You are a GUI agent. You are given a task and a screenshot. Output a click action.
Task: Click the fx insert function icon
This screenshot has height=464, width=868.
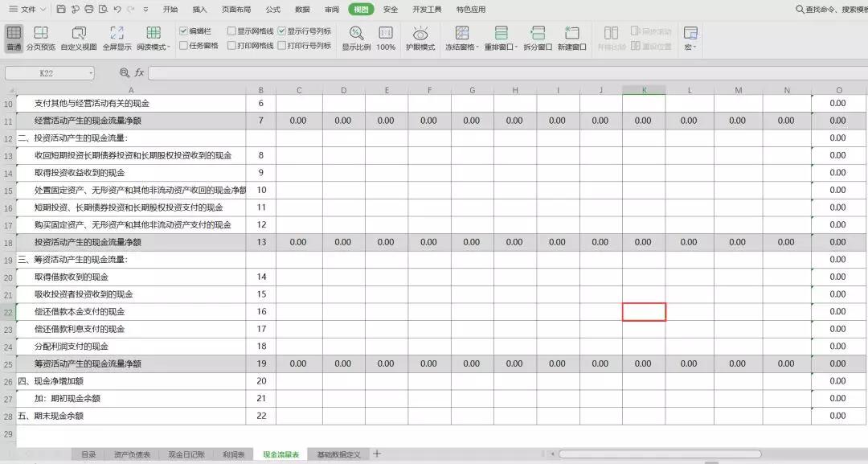[140, 72]
